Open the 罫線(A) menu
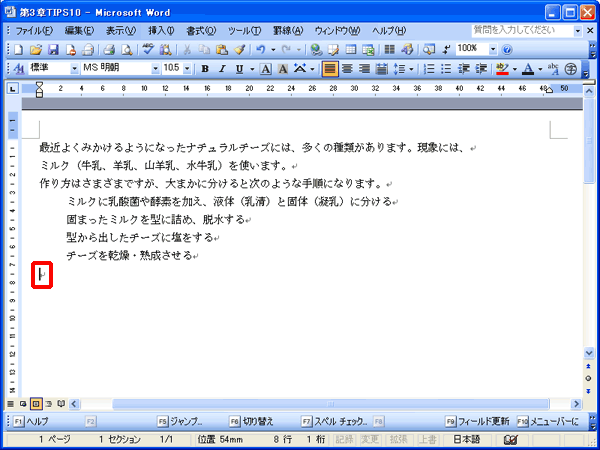This screenshot has height=450, width=600. click(288, 31)
